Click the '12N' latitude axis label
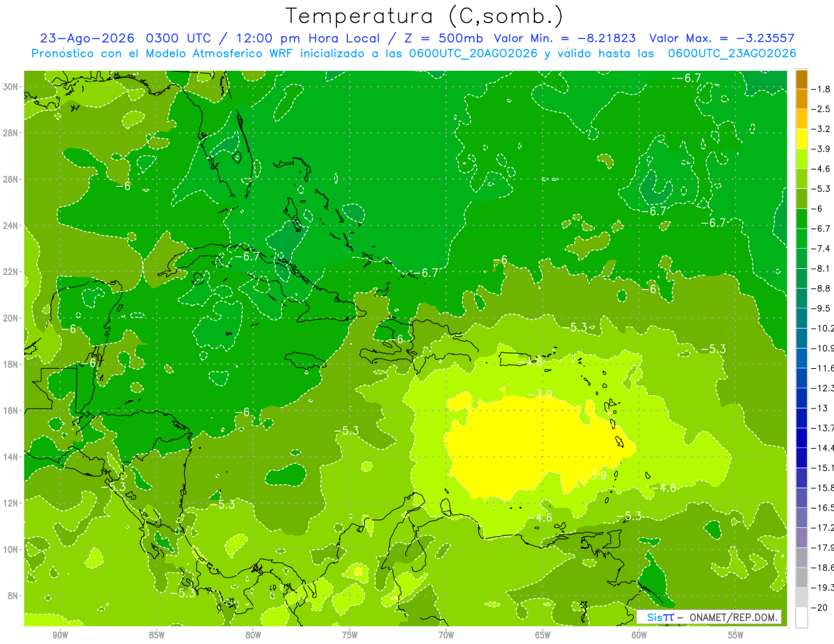Viewport: 834px width, 644px height. click(12, 502)
